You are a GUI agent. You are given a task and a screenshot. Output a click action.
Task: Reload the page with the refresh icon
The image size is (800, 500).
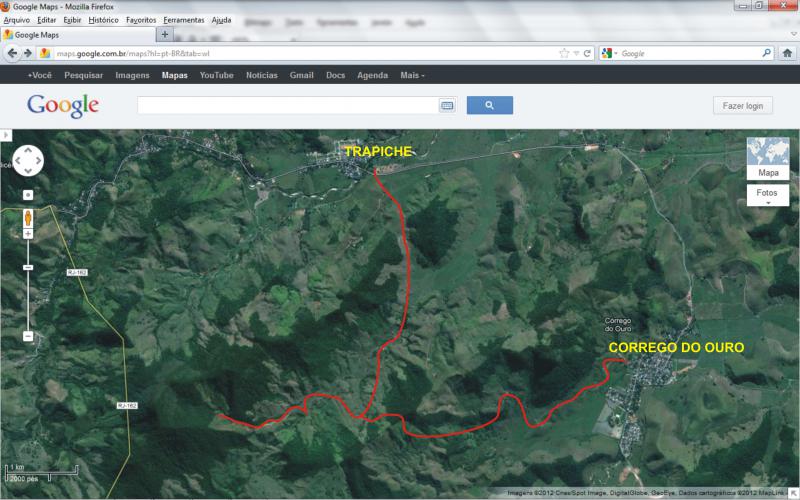(587, 53)
